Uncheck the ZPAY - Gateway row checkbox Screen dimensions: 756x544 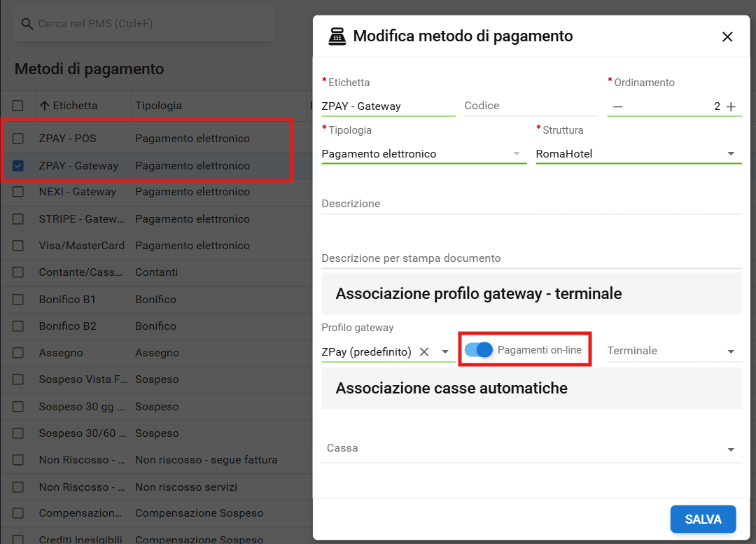pyautogui.click(x=18, y=166)
